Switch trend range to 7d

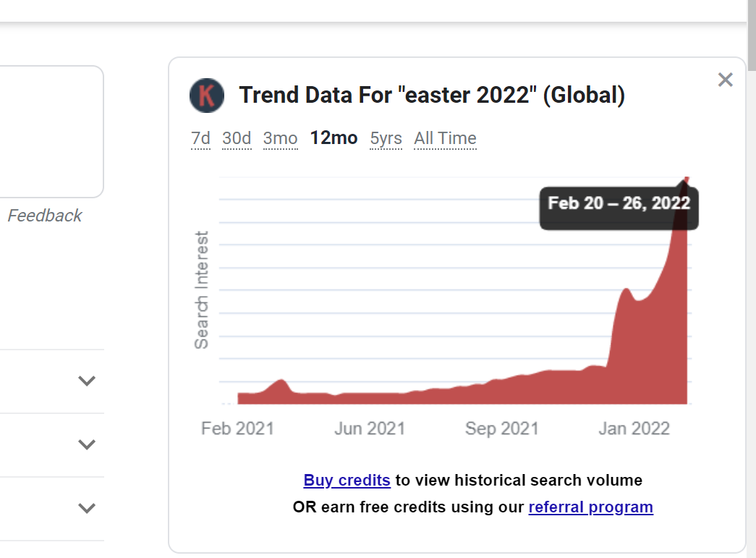click(x=200, y=138)
